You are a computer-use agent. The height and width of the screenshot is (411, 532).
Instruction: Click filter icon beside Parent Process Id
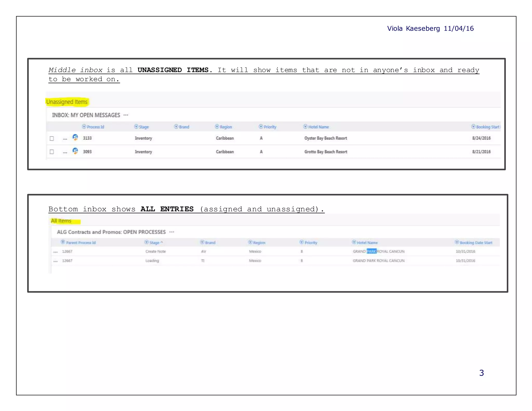(x=63, y=242)
